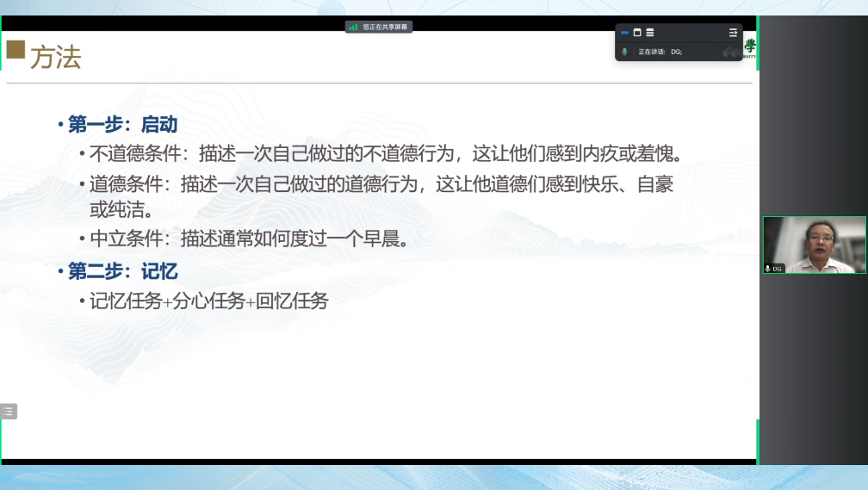Click the '记忆任务+分心任务+回忆任务' bullet line

click(x=208, y=301)
